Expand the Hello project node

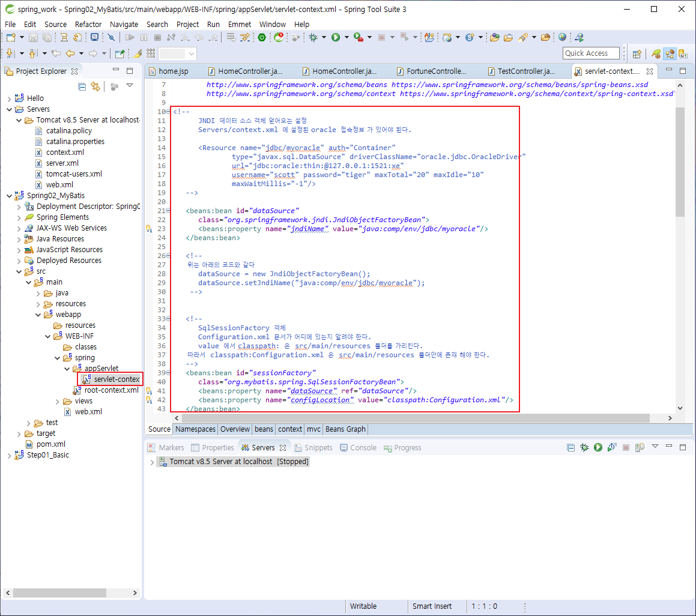(10, 98)
